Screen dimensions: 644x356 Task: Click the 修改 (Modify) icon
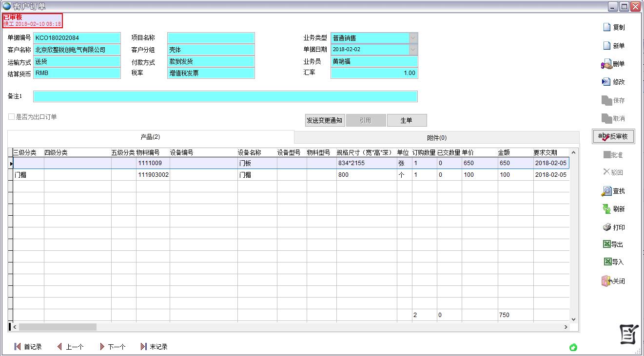point(606,82)
